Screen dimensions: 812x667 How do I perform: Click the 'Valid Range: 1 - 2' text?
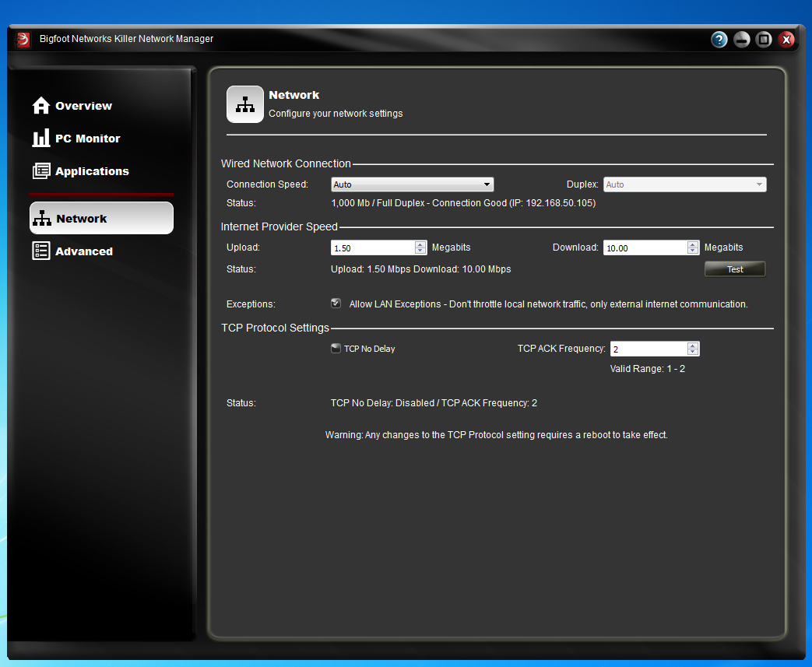pyautogui.click(x=647, y=369)
